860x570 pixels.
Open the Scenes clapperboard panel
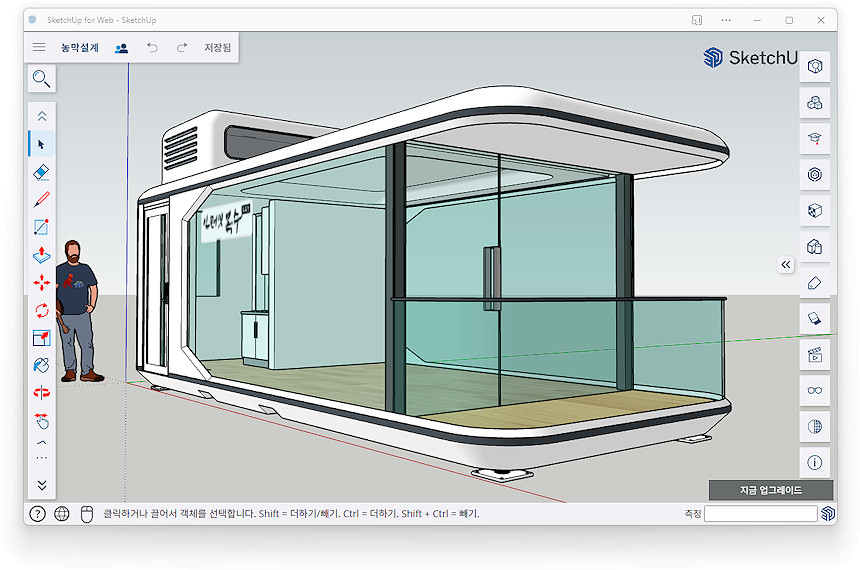coord(814,355)
